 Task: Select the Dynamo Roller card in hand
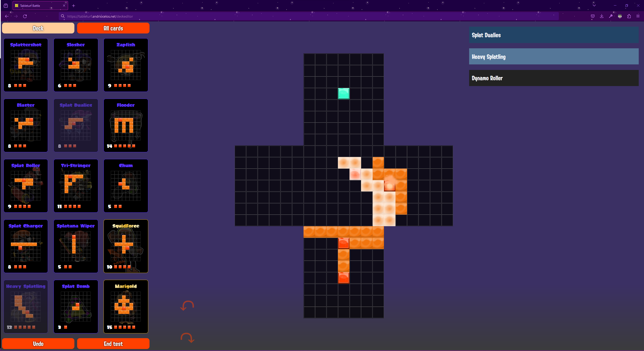tap(553, 78)
